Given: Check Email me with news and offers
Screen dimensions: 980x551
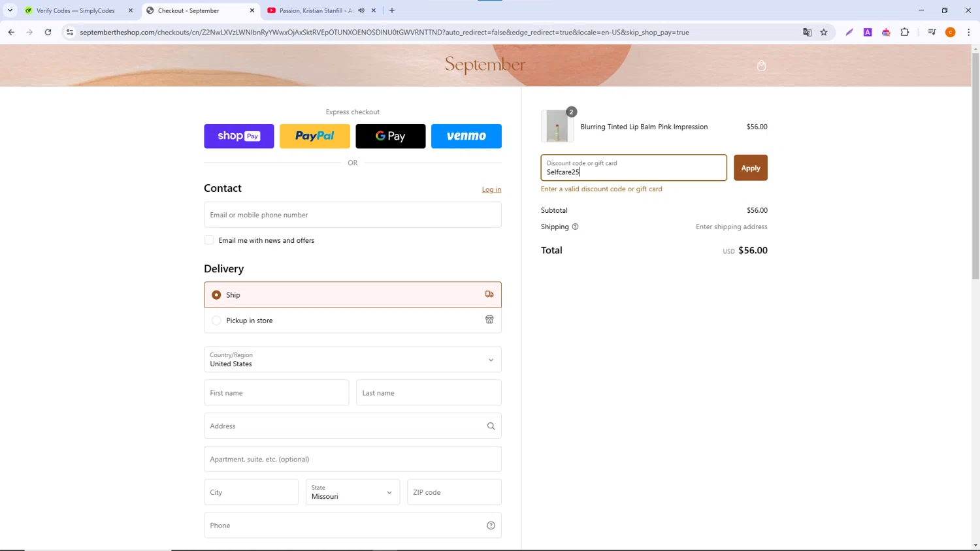Looking at the screenshot, I should [209, 240].
